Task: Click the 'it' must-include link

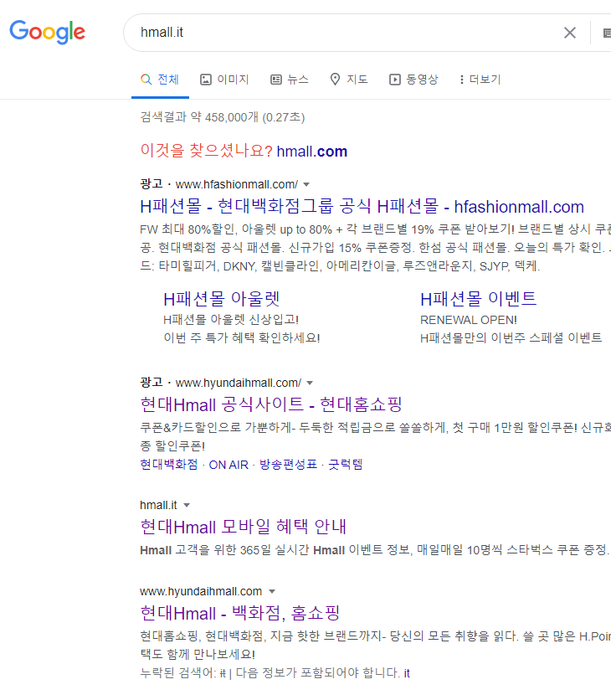Action: pyautogui.click(x=407, y=673)
